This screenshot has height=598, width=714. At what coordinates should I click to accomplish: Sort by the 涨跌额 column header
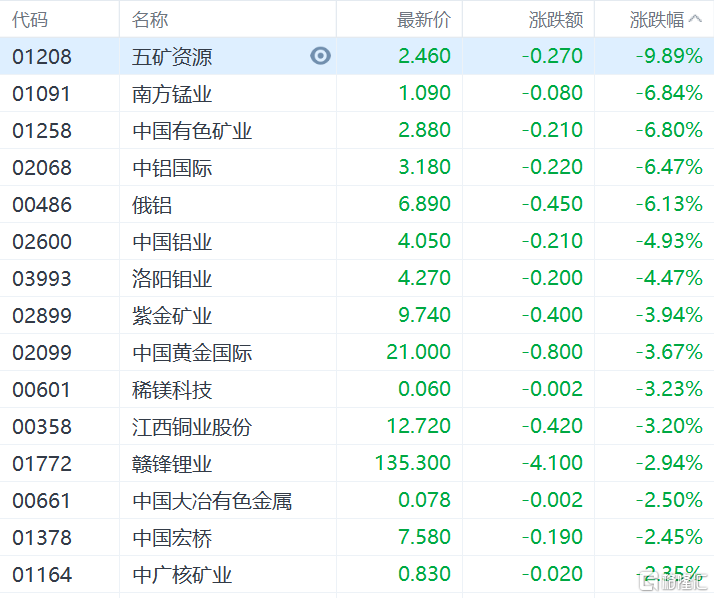556,20
